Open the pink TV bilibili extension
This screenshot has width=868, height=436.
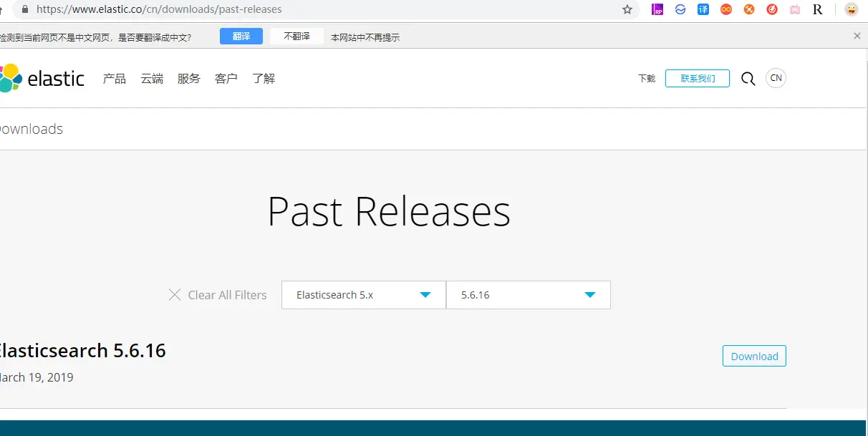(795, 9)
